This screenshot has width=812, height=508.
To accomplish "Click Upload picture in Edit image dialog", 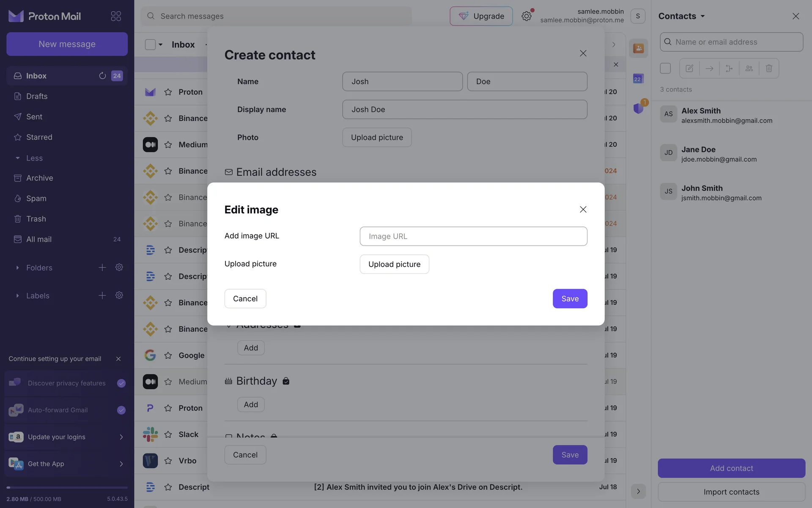I will coord(394,264).
